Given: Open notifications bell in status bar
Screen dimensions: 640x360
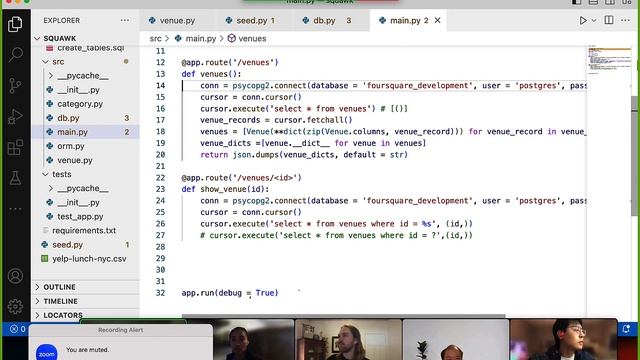Looking at the screenshot, I should coord(626,329).
